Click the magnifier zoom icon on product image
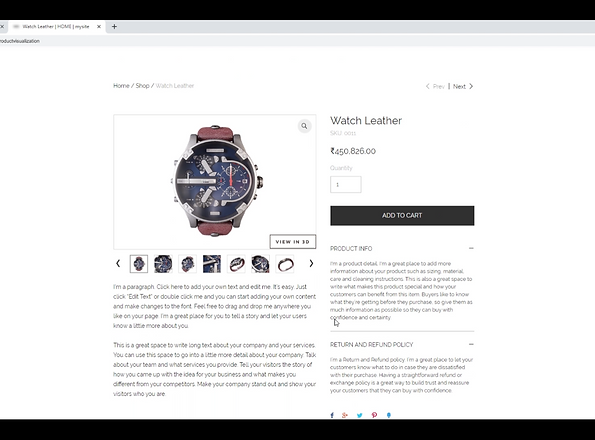The width and height of the screenshot is (595, 440). [304, 126]
